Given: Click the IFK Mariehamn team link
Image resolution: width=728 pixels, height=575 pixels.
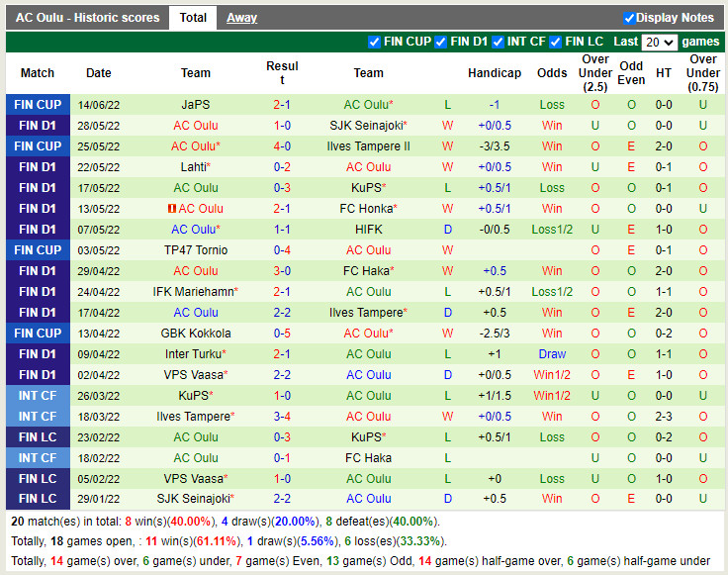Looking at the screenshot, I should pyautogui.click(x=194, y=292).
